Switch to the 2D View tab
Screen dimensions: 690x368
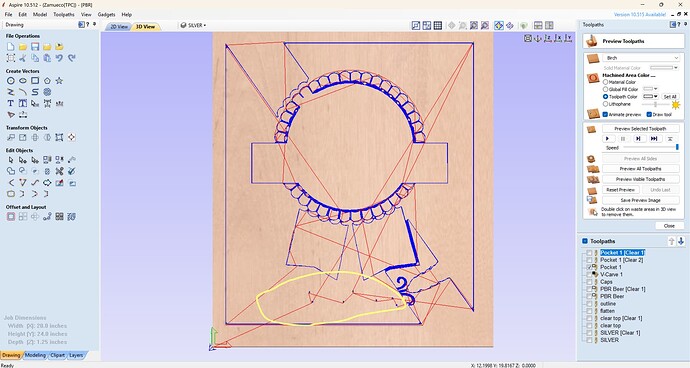pos(119,27)
